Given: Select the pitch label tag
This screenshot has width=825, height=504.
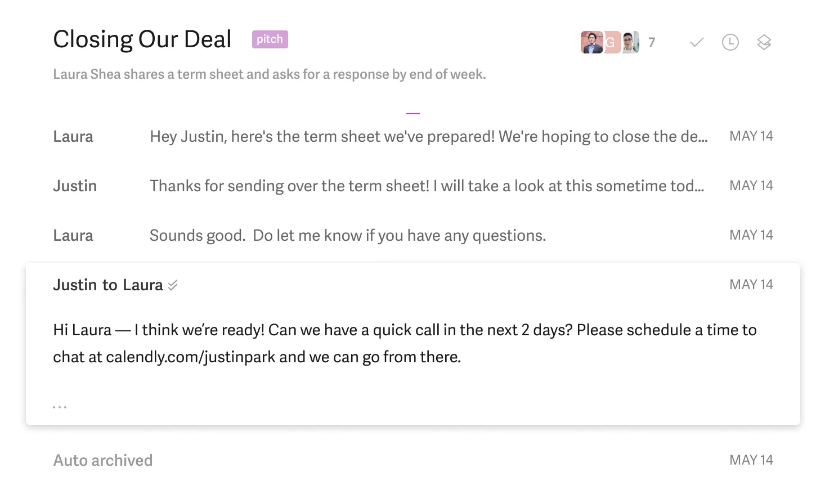Looking at the screenshot, I should point(270,39).
